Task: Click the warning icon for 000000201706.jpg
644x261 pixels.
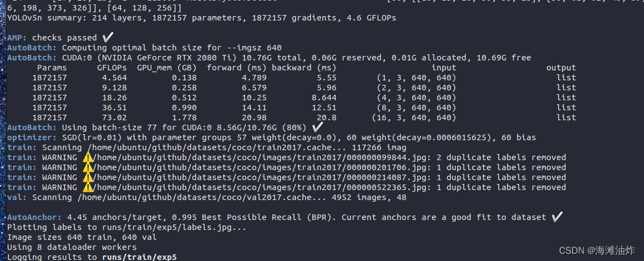Action: point(88,167)
